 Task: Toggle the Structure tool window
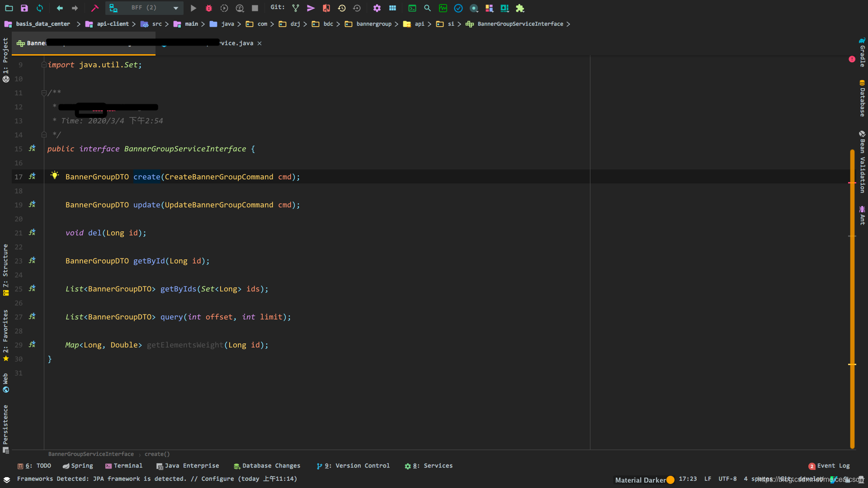tap(5, 266)
